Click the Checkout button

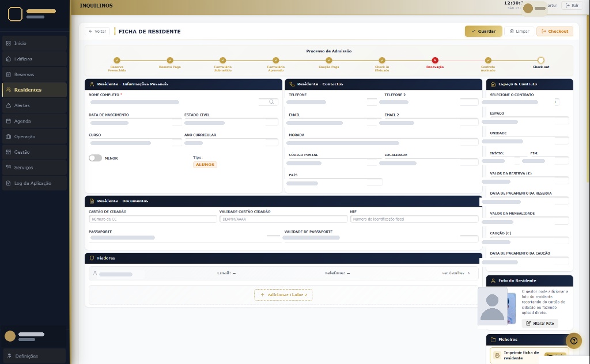[x=555, y=31]
